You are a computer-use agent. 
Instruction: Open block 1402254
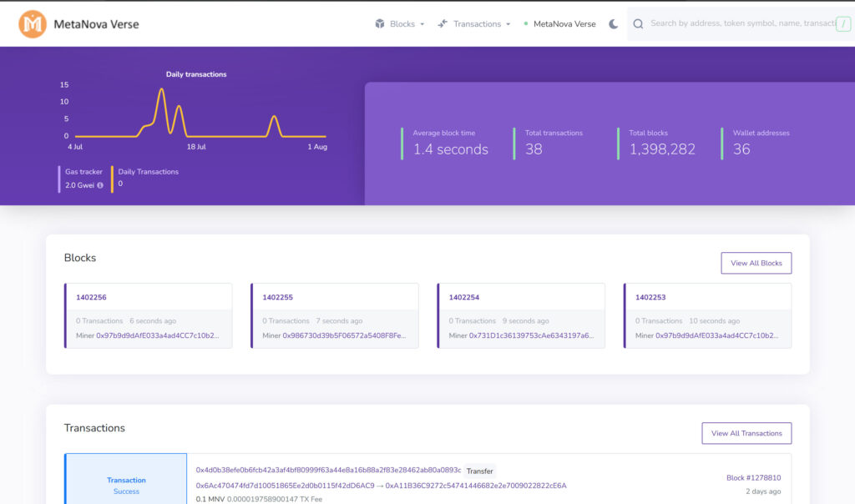click(464, 297)
